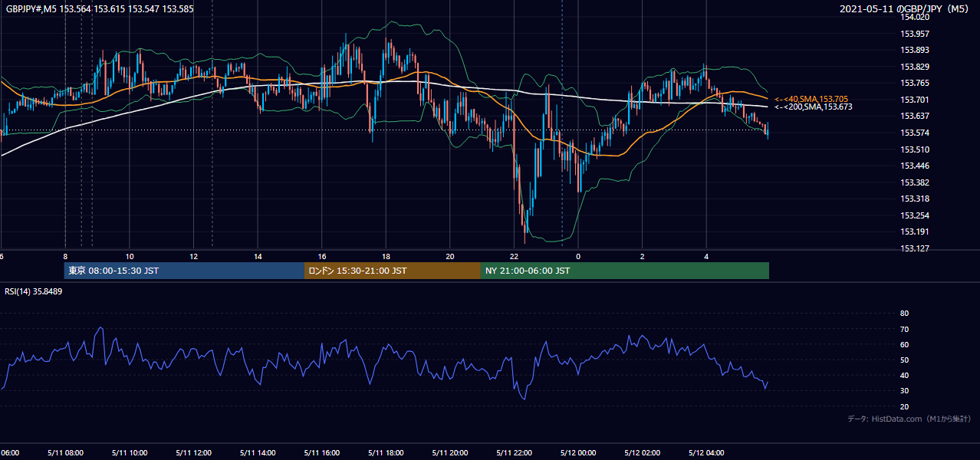980x460 pixels.
Task: Click hour label 18 under price chart
Action: click(386, 256)
